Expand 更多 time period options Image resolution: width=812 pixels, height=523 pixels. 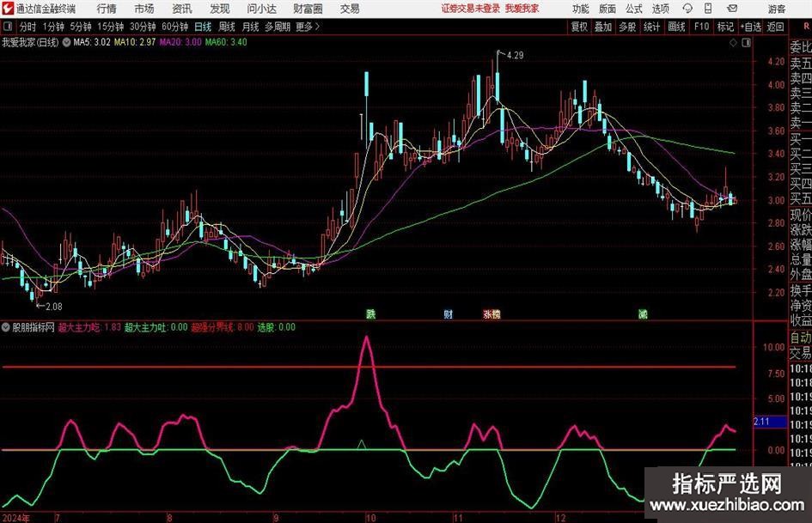[x=308, y=27]
